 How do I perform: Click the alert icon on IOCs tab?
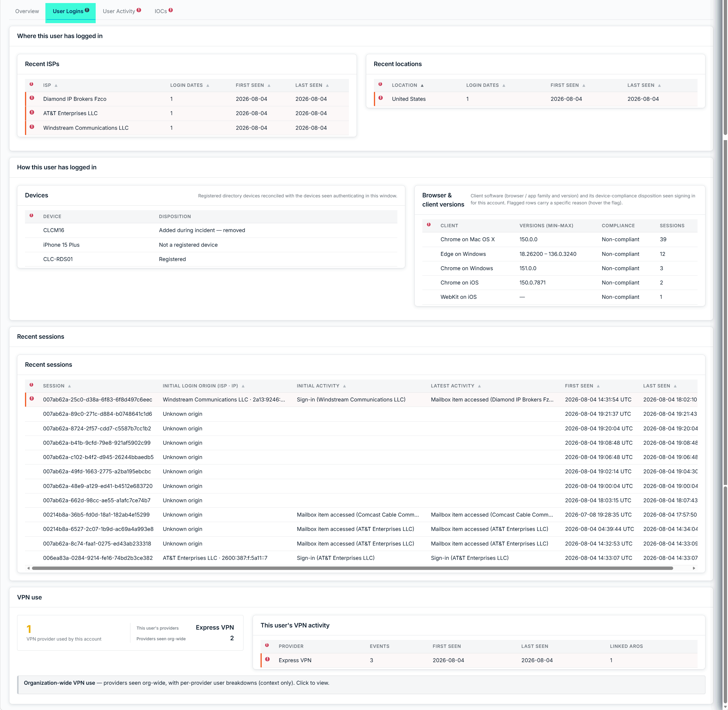171,10
